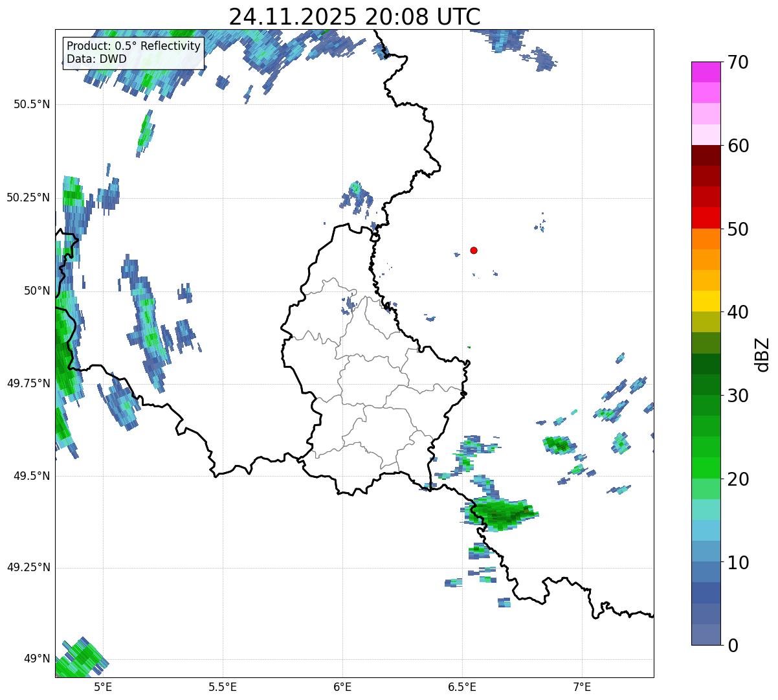Click the large green echo south of 49.5°N

pyautogui.click(x=500, y=514)
